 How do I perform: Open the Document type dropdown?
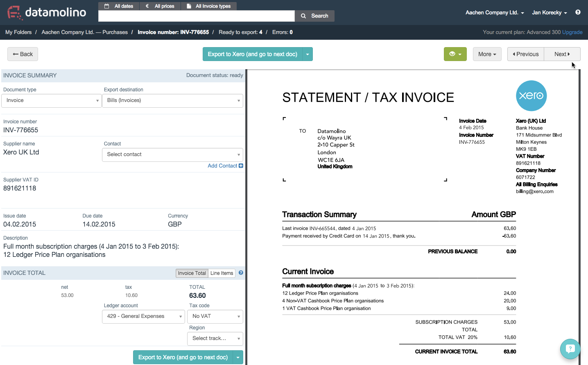pos(52,101)
